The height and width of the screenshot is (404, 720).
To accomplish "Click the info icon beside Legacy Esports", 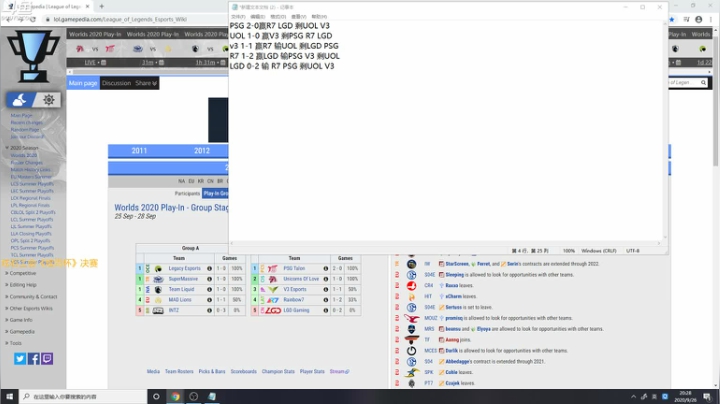I will coord(209,269).
